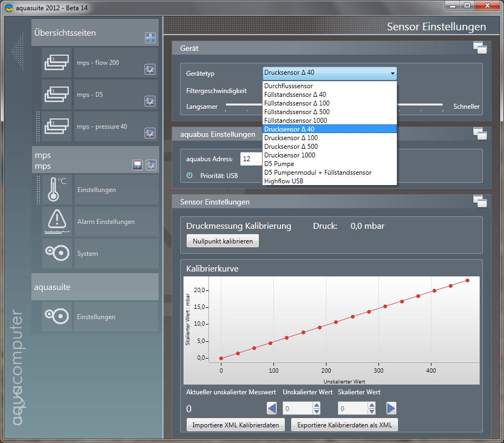Click Importiere XML Kalibrierdaten button

point(235,425)
